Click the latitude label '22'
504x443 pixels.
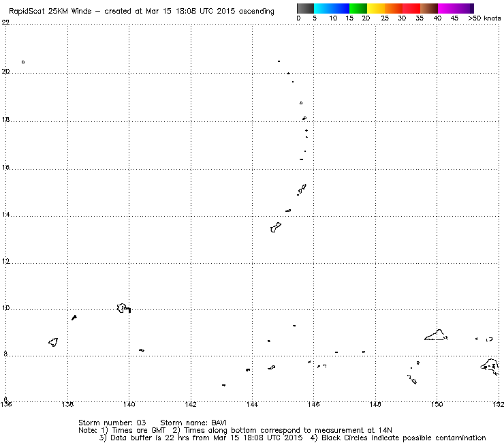click(5, 22)
